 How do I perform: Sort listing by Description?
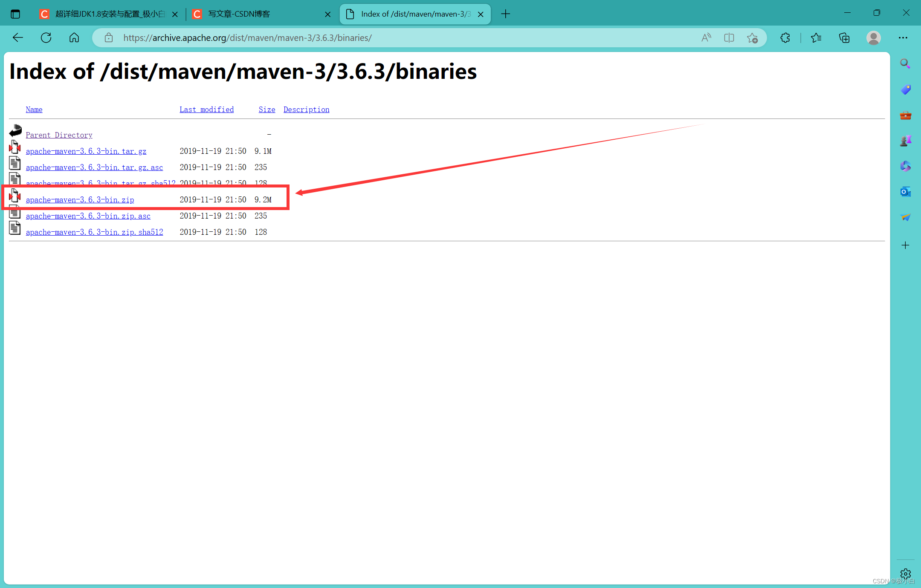[x=306, y=110]
